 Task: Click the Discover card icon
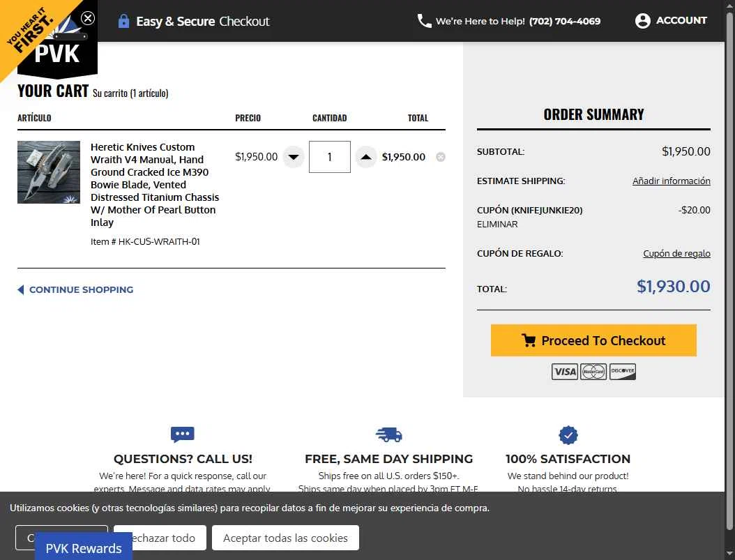click(x=623, y=372)
